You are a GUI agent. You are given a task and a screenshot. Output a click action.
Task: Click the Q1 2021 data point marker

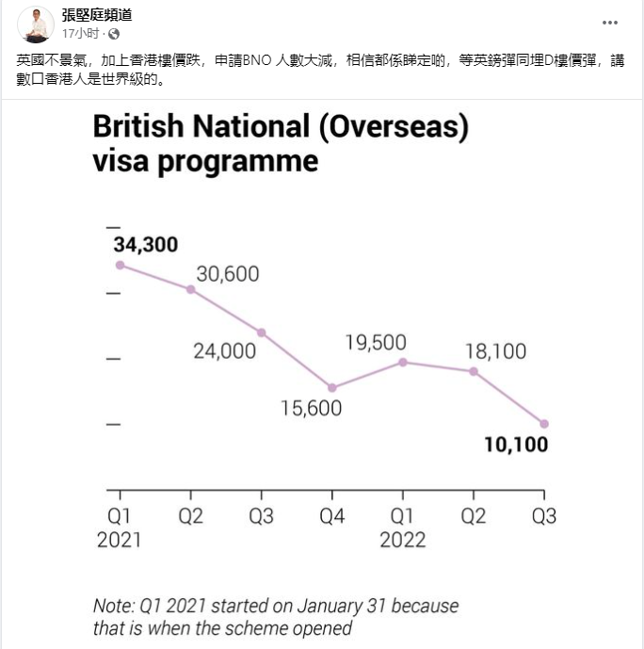(120, 265)
